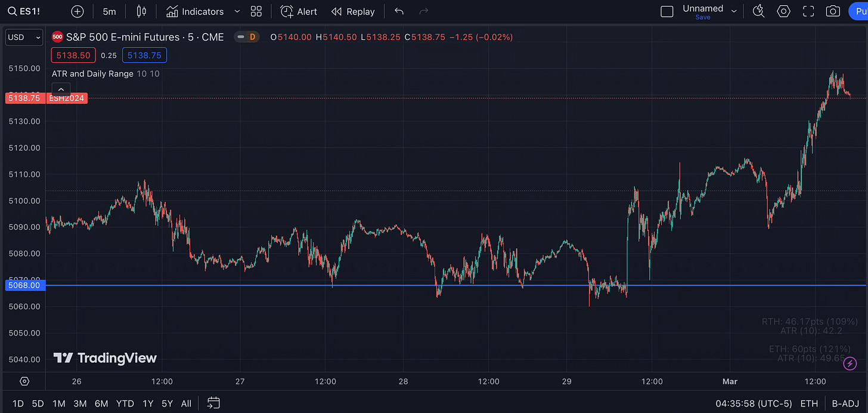Set the range to 1Y
This screenshot has height=413, width=868.
point(148,403)
